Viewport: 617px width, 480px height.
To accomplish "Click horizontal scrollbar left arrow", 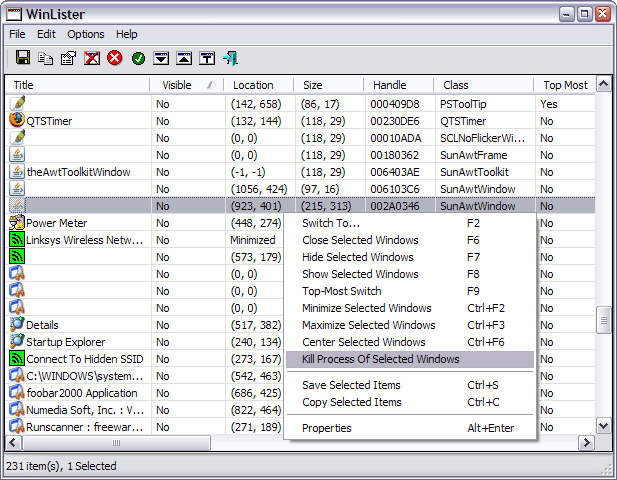I will tap(13, 443).
